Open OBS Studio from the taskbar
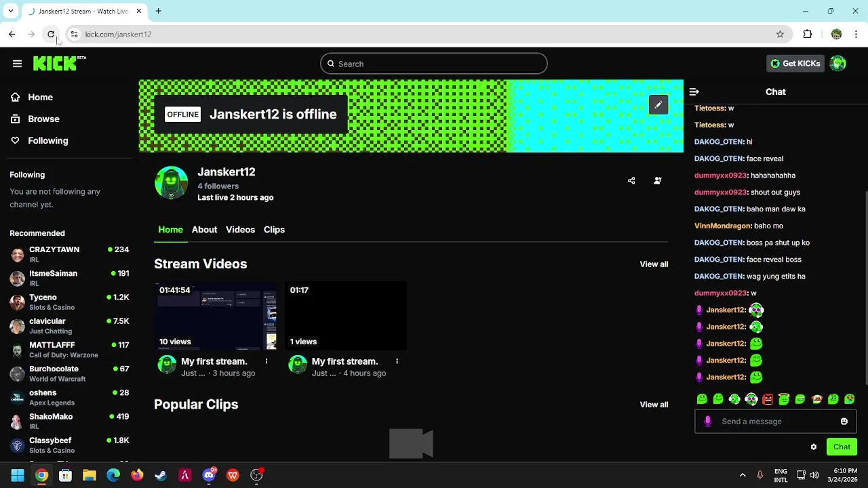 256,475
